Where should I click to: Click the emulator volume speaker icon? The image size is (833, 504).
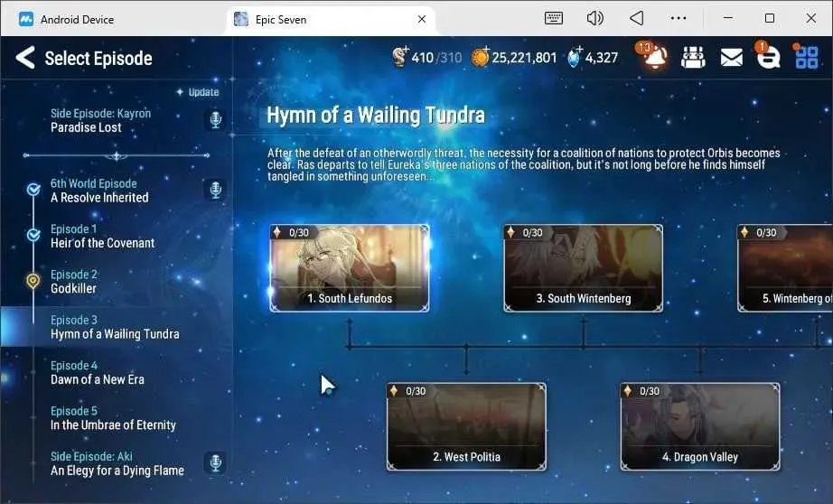coord(595,19)
